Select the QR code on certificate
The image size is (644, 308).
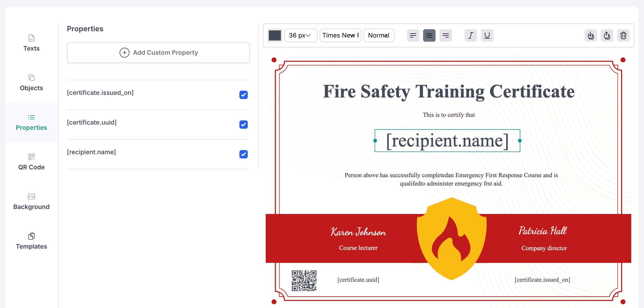tap(304, 281)
